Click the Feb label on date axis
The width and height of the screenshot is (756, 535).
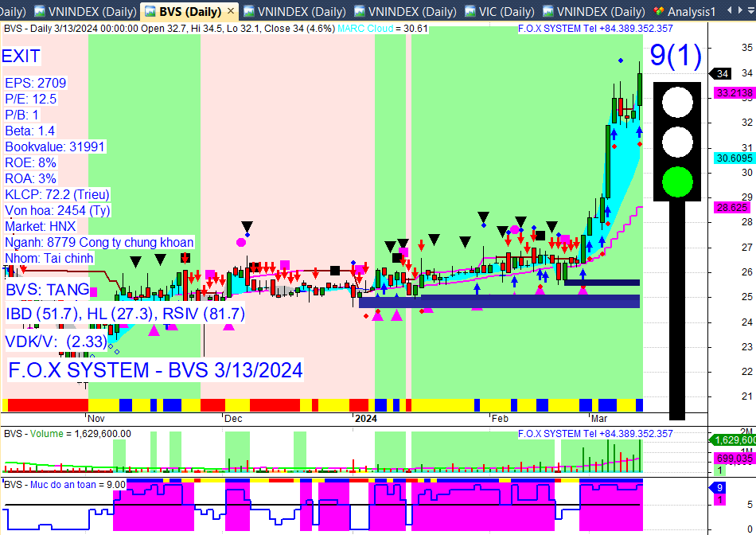(x=500, y=418)
